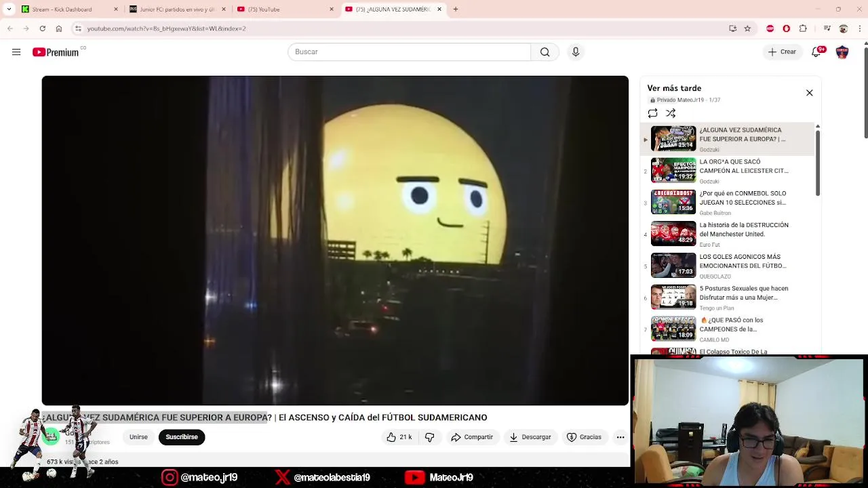Open the red adblock extension icon

coord(770,28)
